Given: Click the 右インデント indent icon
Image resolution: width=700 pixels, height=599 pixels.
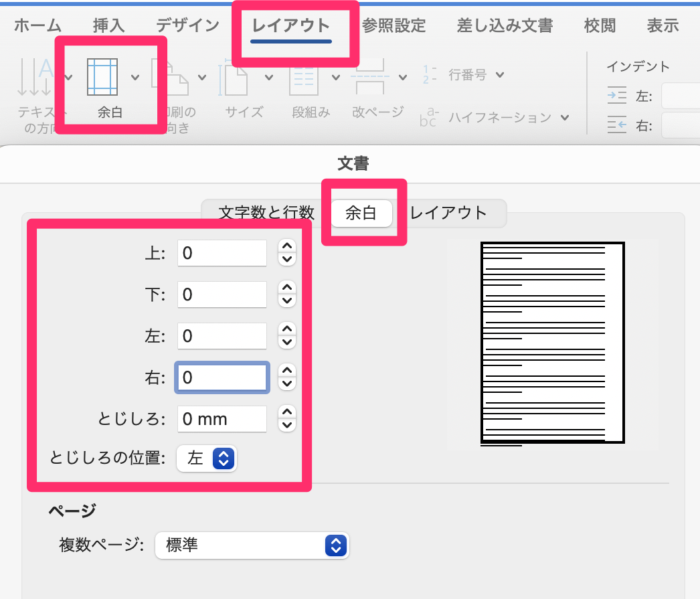Looking at the screenshot, I should [616, 124].
